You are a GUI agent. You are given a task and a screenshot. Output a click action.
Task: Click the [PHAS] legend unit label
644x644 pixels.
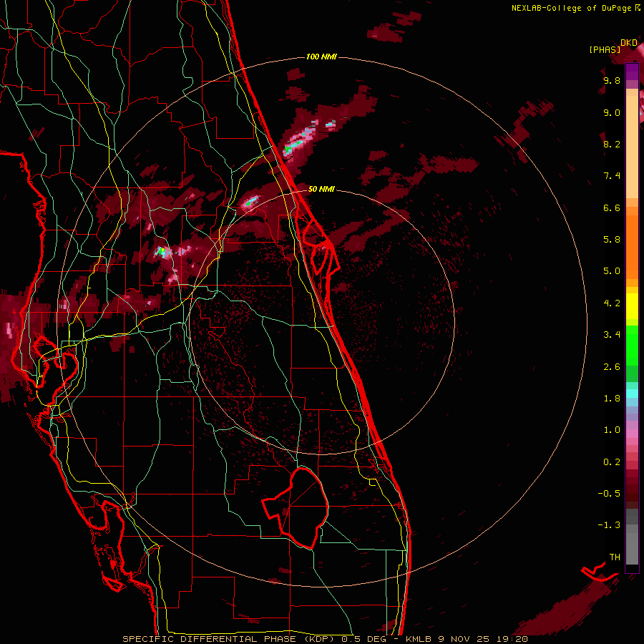coord(605,49)
